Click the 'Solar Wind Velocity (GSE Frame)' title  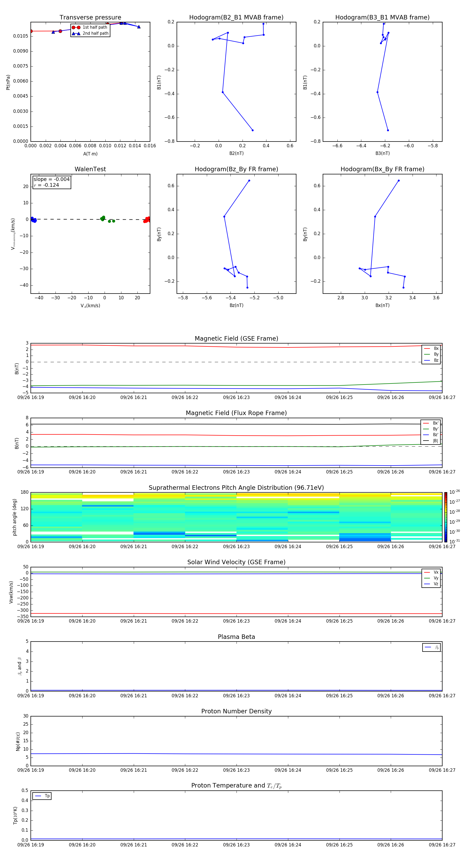pyautogui.click(x=236, y=562)
